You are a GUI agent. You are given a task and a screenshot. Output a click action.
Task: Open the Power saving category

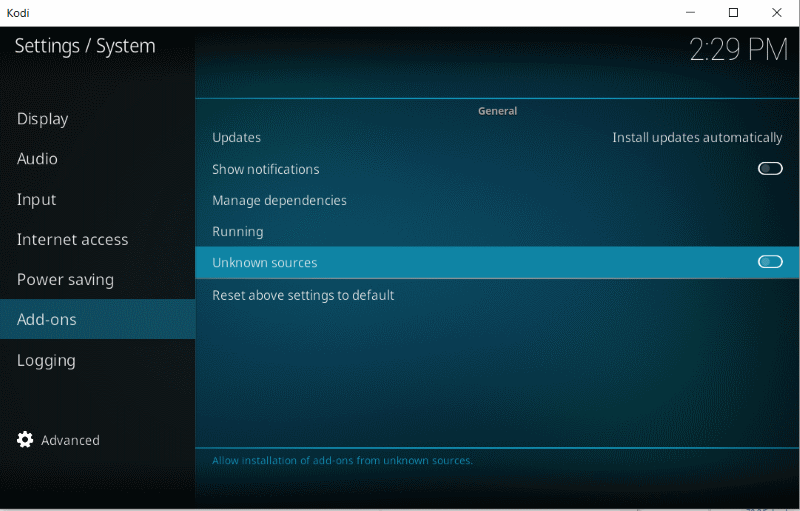tap(97, 279)
